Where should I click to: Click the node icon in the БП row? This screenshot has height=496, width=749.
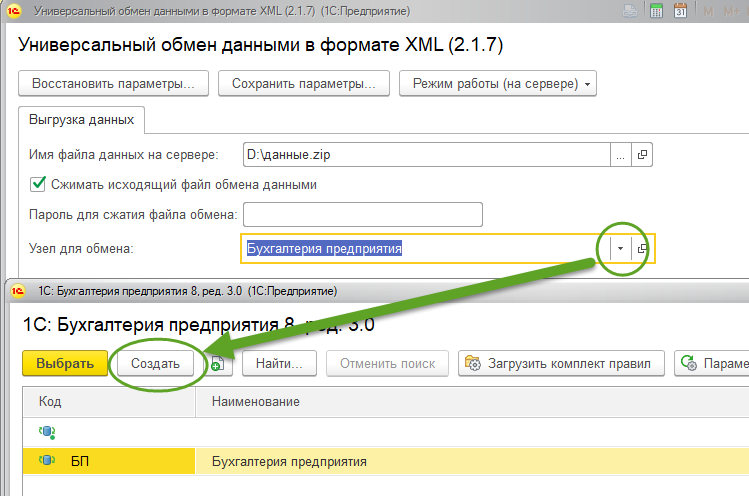click(x=47, y=461)
